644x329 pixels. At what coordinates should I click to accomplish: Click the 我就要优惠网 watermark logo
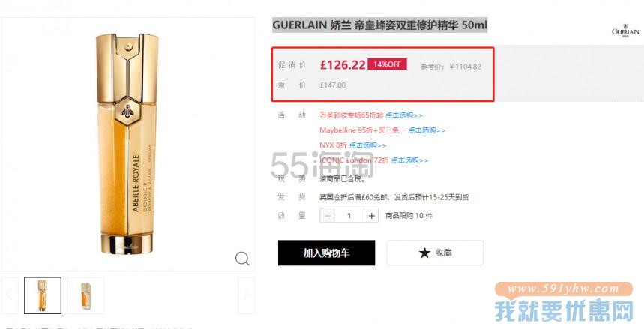coord(564,302)
